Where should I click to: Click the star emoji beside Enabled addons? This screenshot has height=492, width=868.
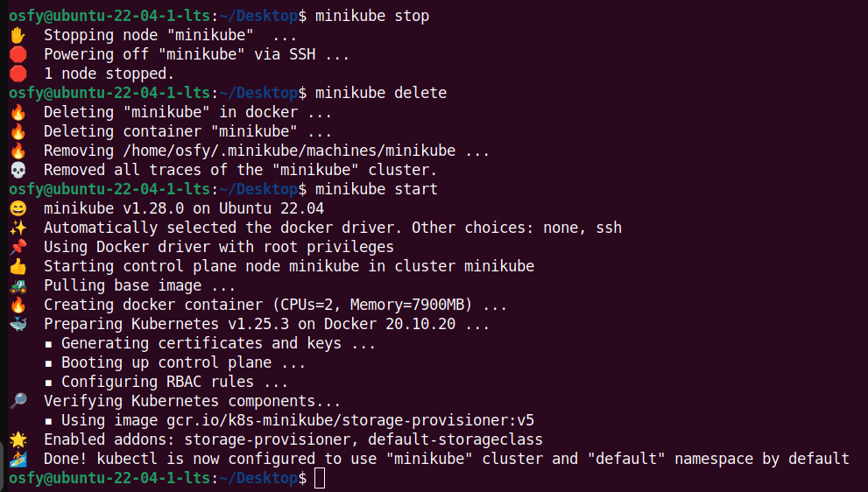tap(18, 439)
